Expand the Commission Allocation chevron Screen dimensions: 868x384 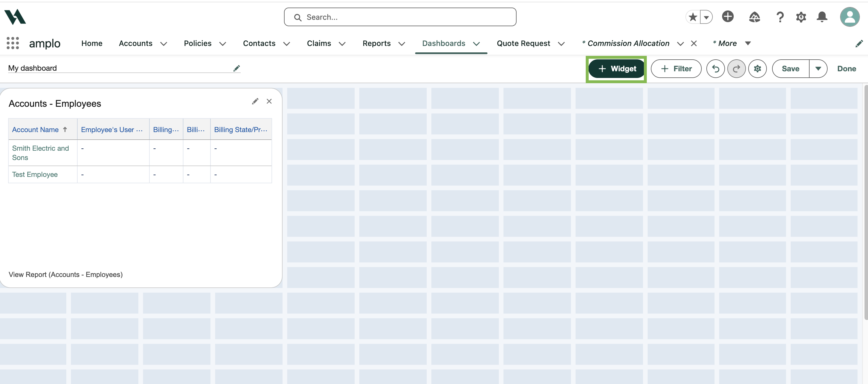pyautogui.click(x=680, y=44)
